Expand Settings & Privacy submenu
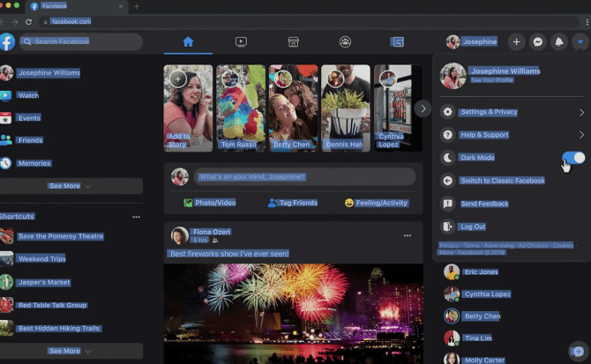Image resolution: width=591 pixels, height=364 pixels. point(581,112)
